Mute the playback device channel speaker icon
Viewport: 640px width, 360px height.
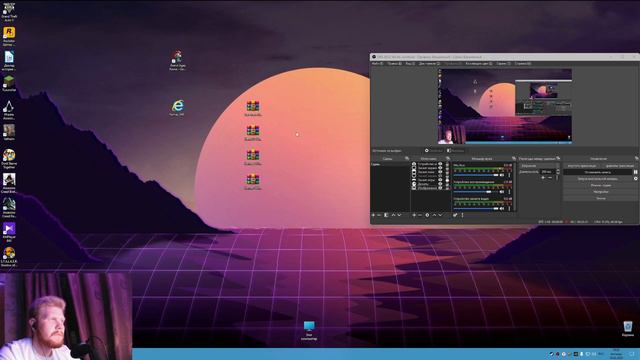point(502,192)
